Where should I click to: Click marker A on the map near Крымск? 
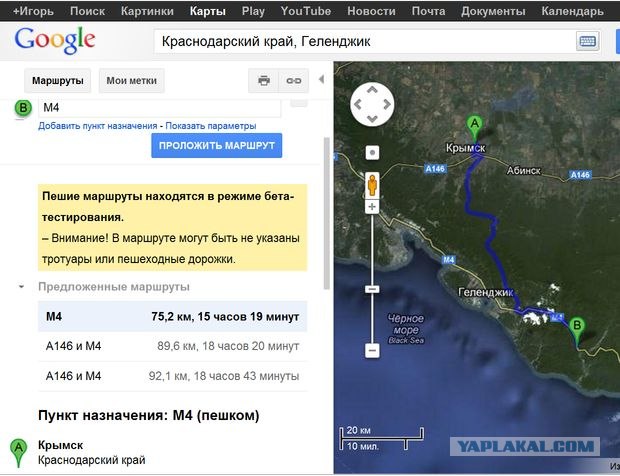point(474,128)
